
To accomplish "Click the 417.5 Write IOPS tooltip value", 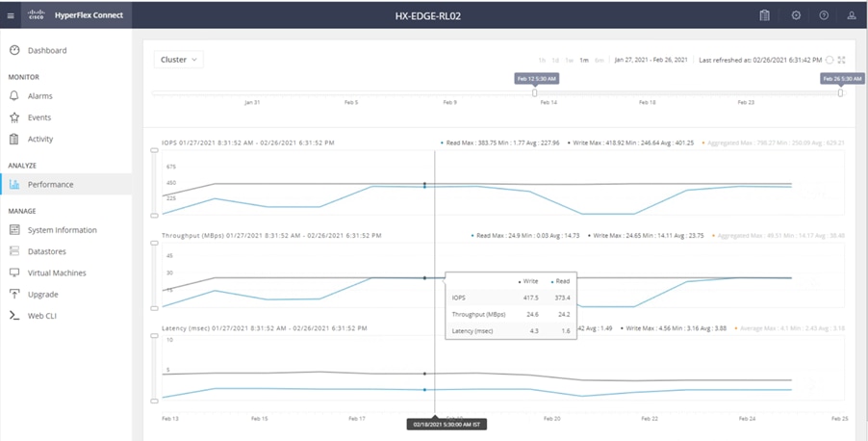I will 530,298.
